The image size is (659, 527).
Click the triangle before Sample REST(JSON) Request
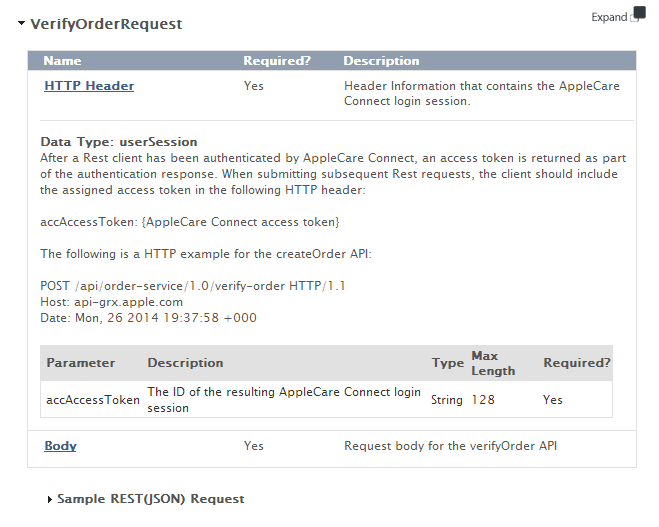point(50,499)
